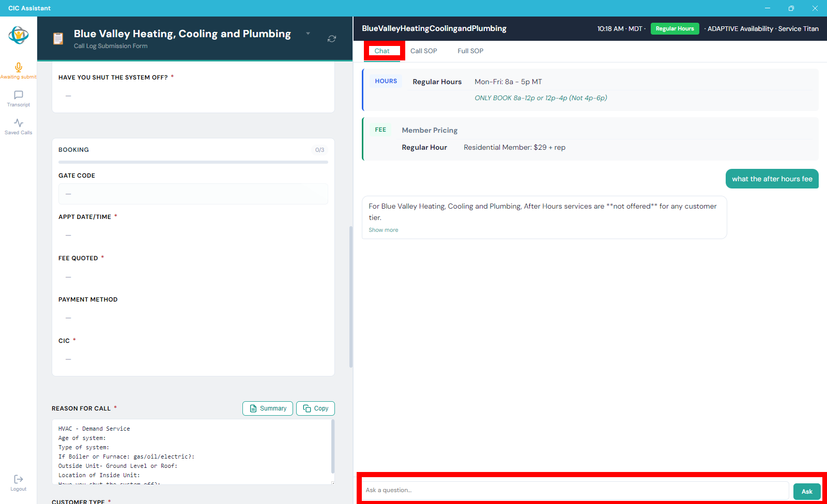Click the CIC Assistant logo icon

point(19,35)
